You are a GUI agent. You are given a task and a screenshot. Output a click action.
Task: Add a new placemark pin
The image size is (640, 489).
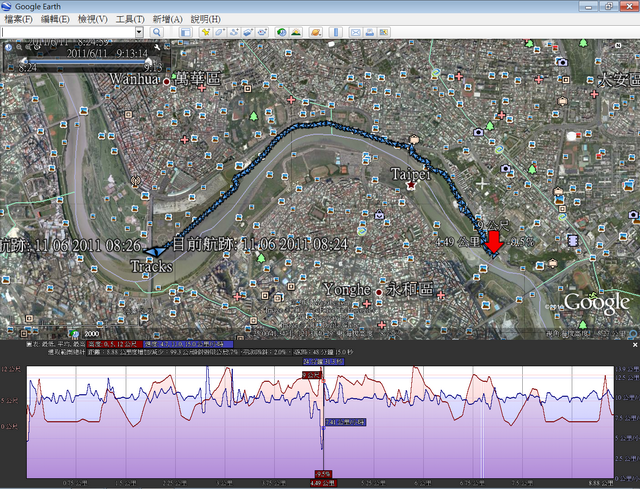[206, 32]
